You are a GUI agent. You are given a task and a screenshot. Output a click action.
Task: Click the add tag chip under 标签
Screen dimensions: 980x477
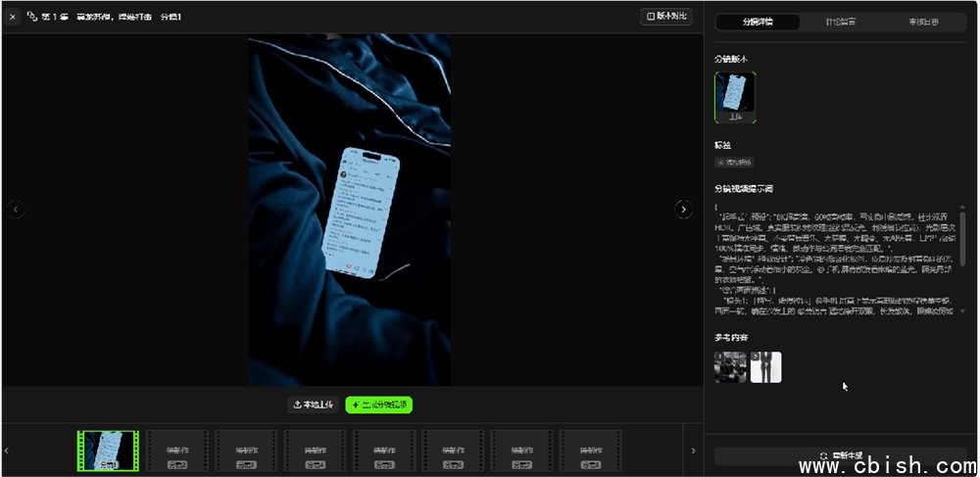click(734, 163)
